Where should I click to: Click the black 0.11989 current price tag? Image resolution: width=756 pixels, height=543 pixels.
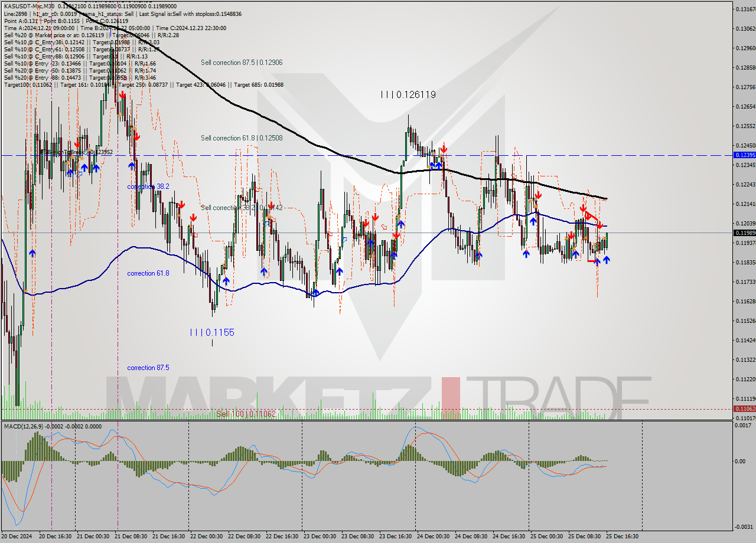[x=744, y=233]
